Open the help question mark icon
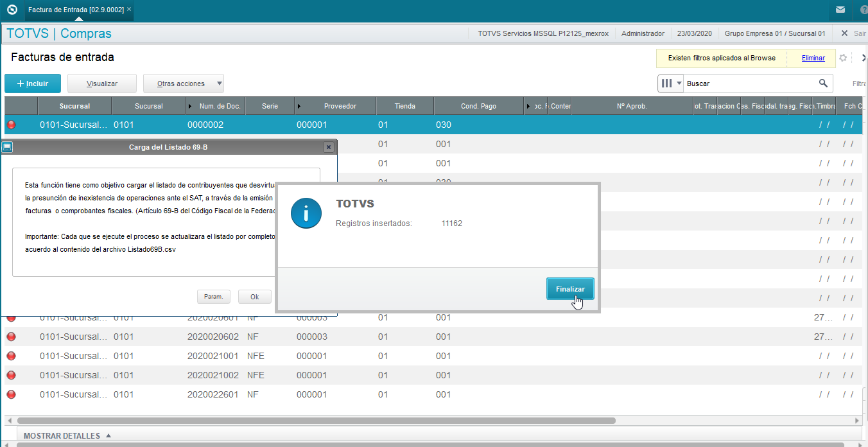Viewport: 868px width, 447px height. pyautogui.click(x=864, y=10)
